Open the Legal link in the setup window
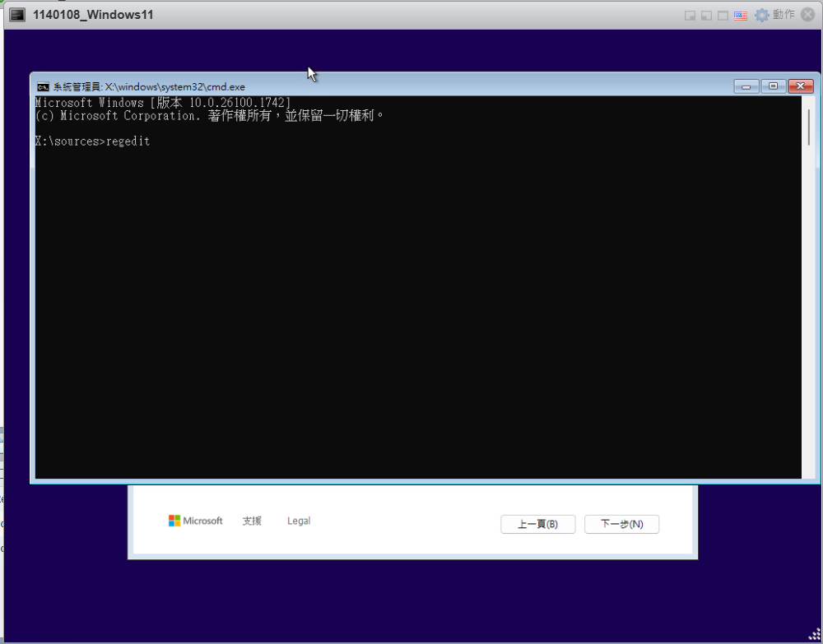 click(299, 521)
